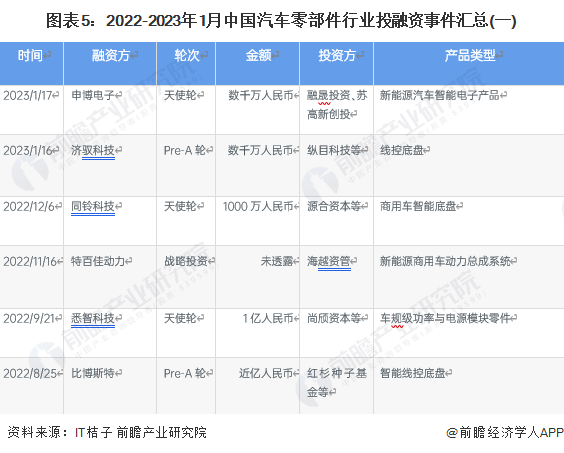Click the chart title 图表5 heading
Viewport: 564px width, 453px height.
point(281,21)
